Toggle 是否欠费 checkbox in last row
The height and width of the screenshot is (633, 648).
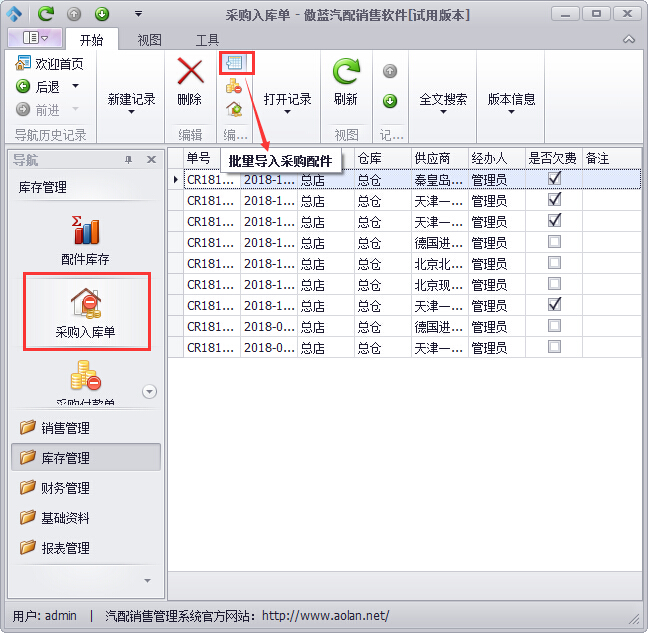click(554, 347)
